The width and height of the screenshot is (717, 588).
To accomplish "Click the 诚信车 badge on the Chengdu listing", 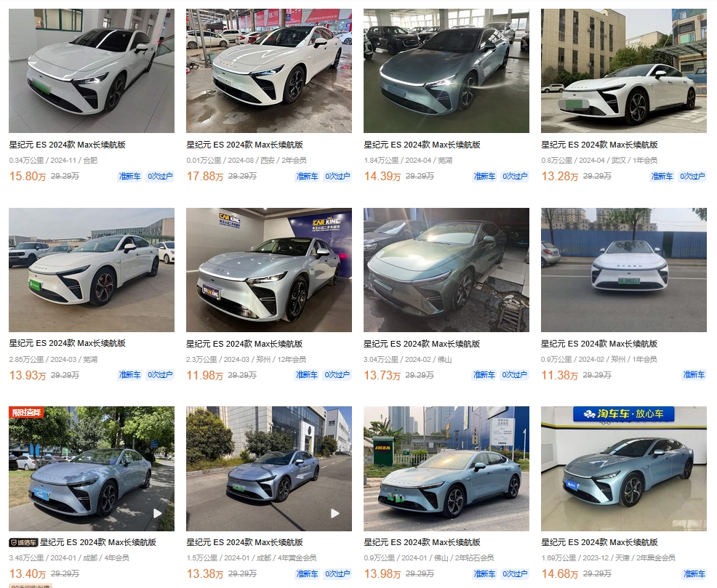I will (23, 542).
